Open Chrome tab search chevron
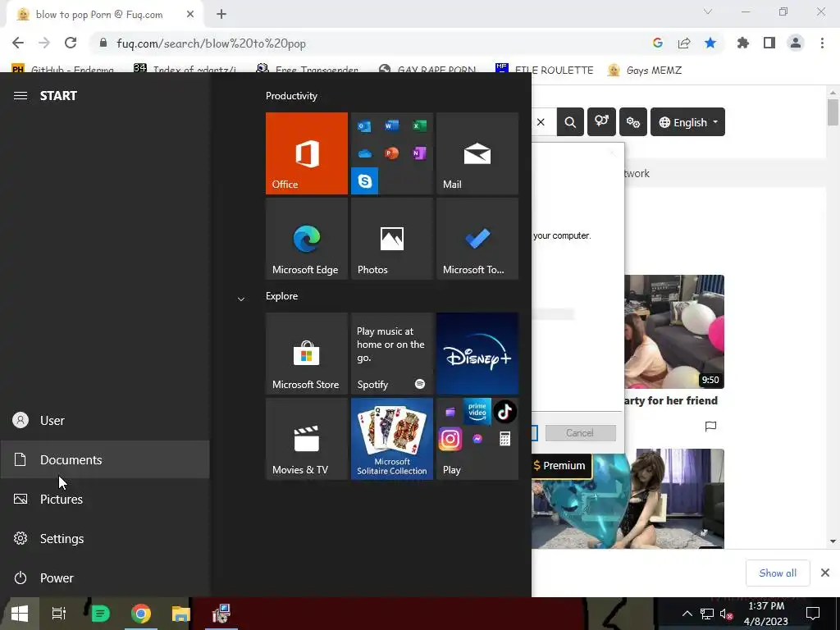 708,11
